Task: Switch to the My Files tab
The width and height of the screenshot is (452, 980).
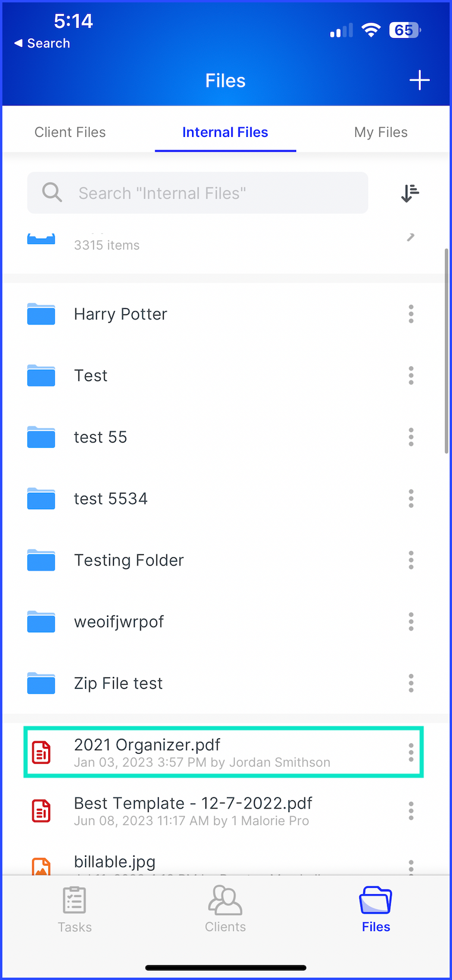Action: tap(381, 132)
